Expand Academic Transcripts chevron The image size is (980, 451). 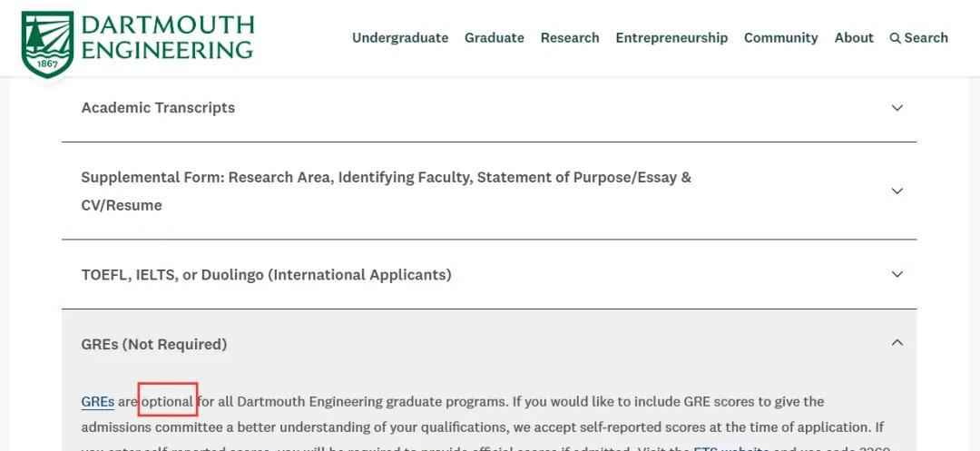point(897,107)
